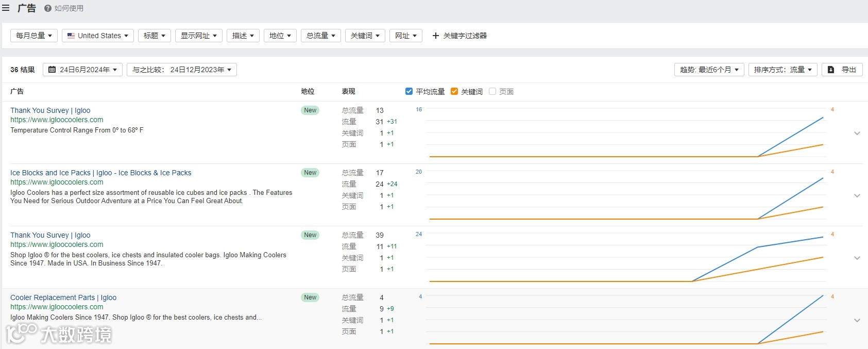The width and height of the screenshot is (868, 349).
Task: Expand the Cooler Replacement Parts row
Action: (x=857, y=320)
